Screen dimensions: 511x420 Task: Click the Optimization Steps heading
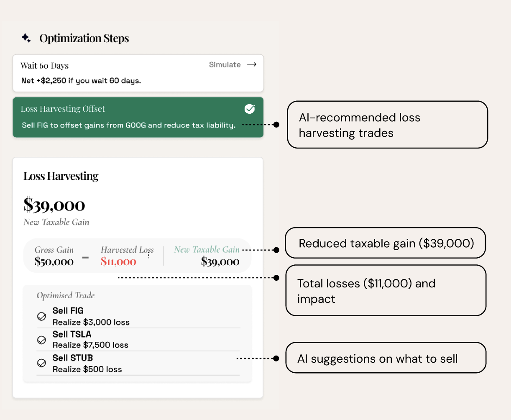pos(84,38)
